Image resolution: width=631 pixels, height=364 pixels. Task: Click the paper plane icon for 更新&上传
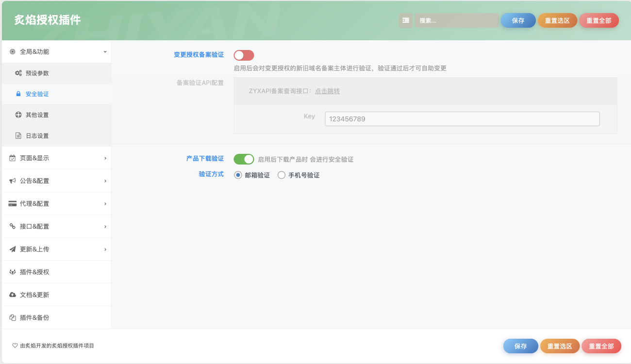(13, 249)
